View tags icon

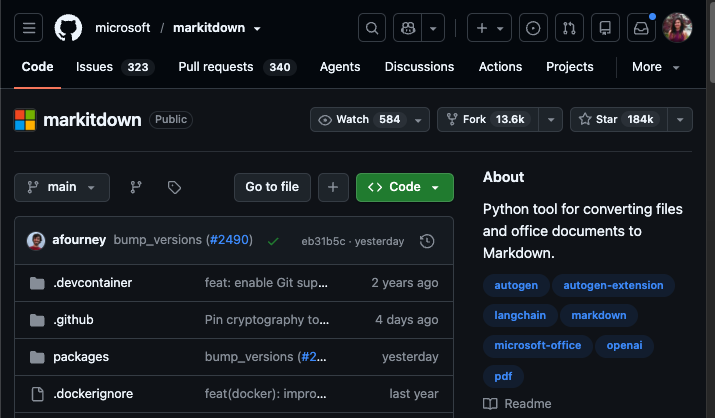(174, 187)
